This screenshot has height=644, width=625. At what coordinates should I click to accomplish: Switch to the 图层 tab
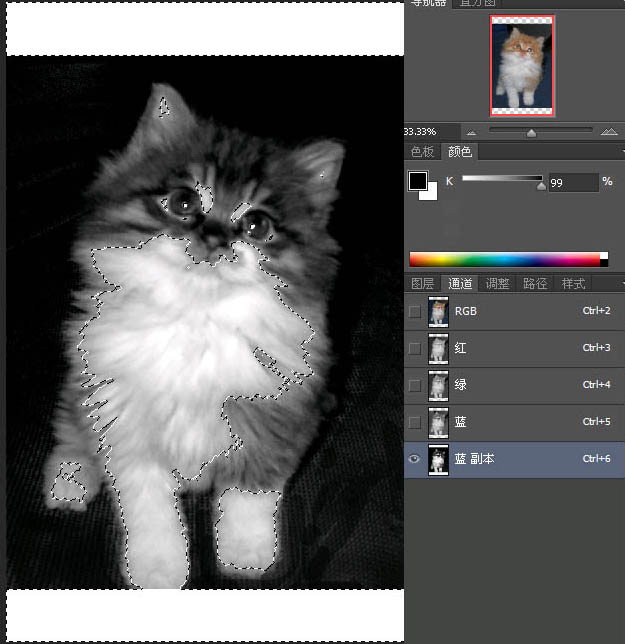(424, 284)
